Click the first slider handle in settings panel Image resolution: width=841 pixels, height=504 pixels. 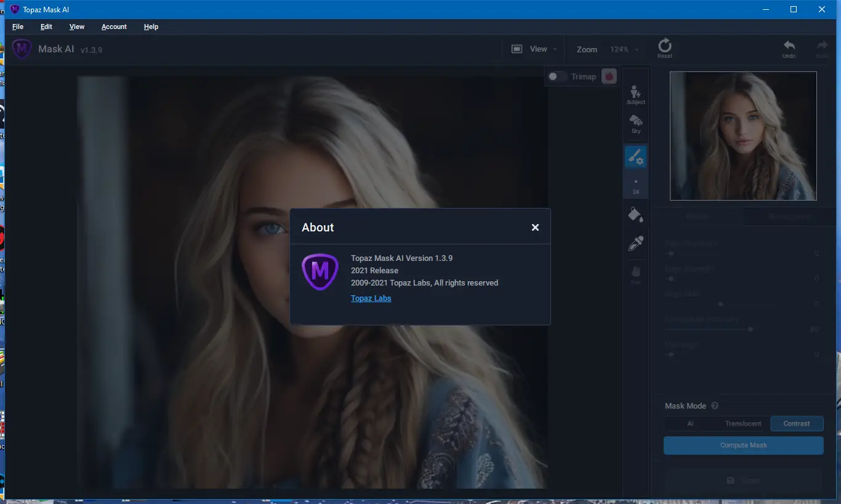(x=671, y=254)
